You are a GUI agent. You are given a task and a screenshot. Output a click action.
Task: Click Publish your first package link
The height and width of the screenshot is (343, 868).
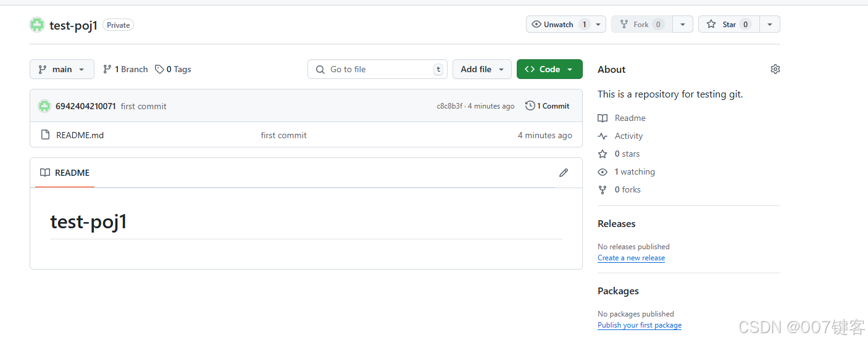[640, 325]
